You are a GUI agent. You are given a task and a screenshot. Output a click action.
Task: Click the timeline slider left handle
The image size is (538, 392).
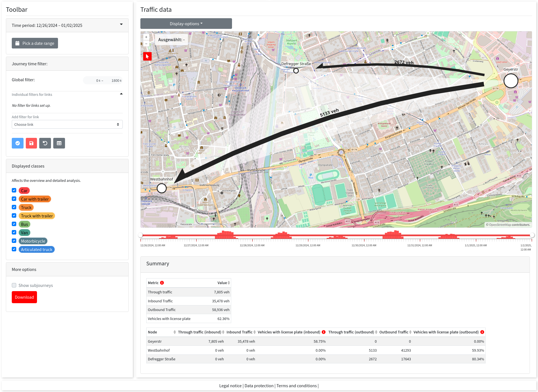(140, 235)
